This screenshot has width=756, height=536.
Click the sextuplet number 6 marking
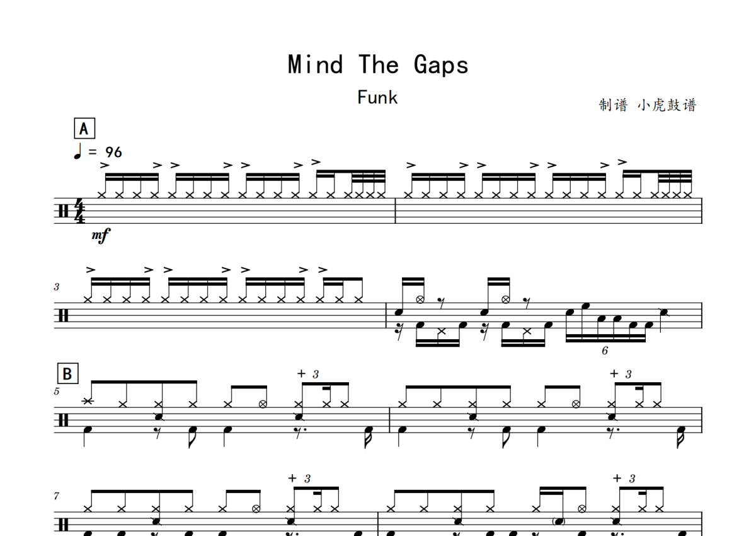(605, 351)
